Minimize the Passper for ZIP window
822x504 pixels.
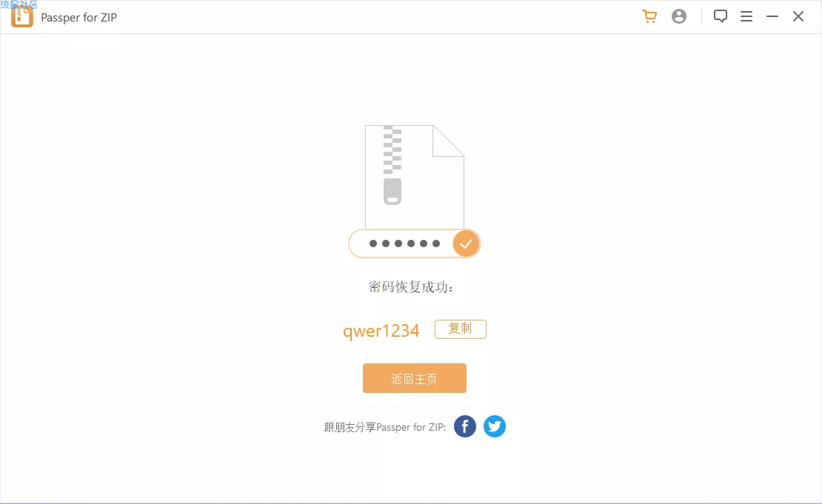pyautogui.click(x=772, y=17)
